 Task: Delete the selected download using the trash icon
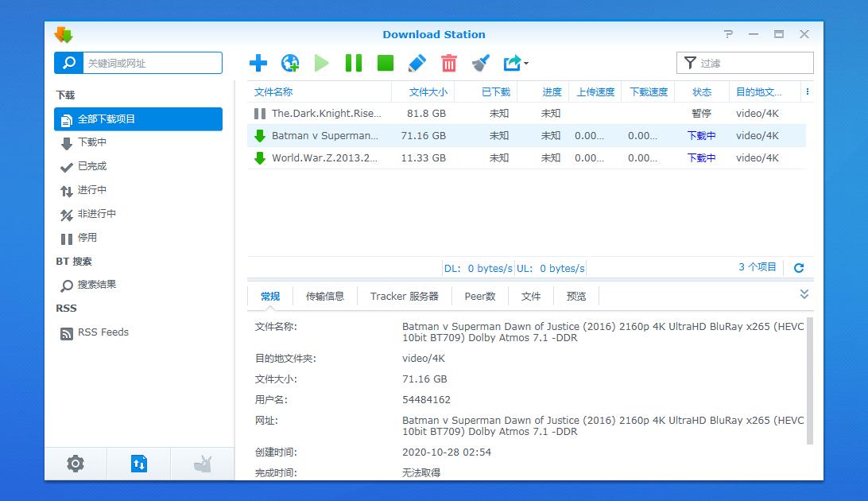click(448, 63)
